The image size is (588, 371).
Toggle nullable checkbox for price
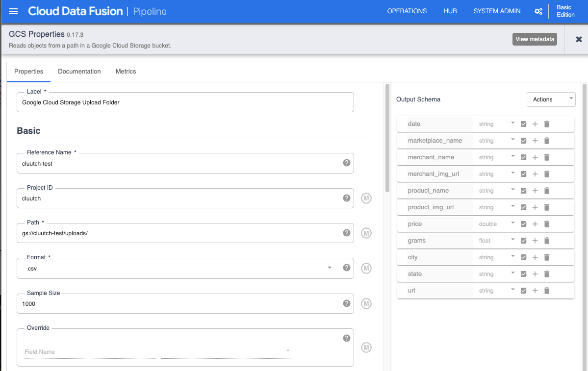(x=523, y=224)
